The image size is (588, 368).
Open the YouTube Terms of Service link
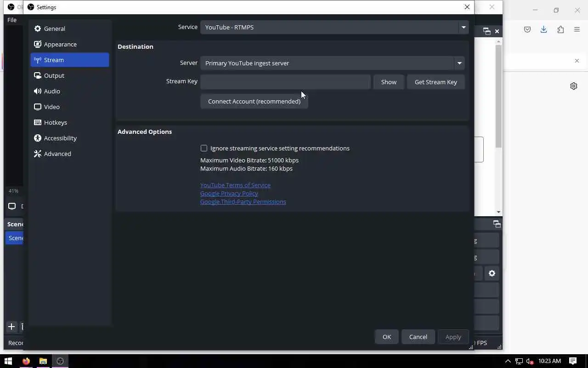[x=235, y=185]
